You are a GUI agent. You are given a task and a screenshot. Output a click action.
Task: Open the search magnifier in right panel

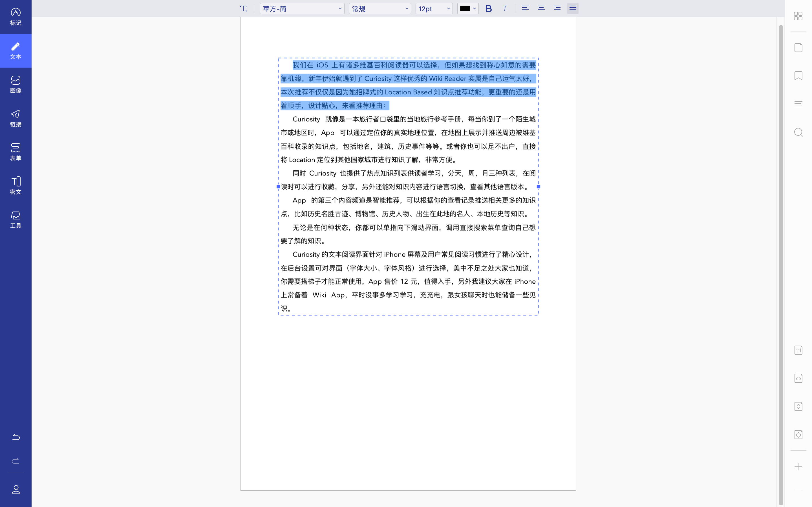tap(798, 132)
